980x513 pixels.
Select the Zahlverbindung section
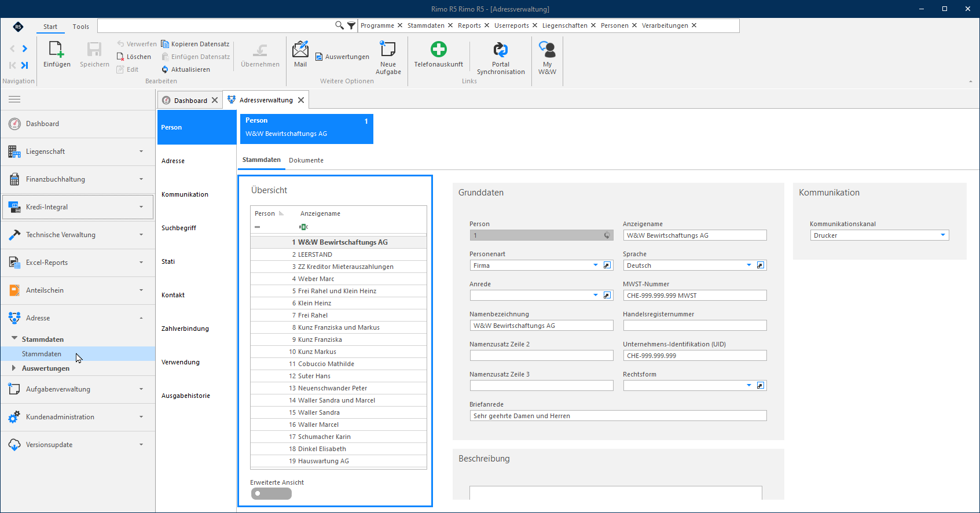click(x=196, y=329)
